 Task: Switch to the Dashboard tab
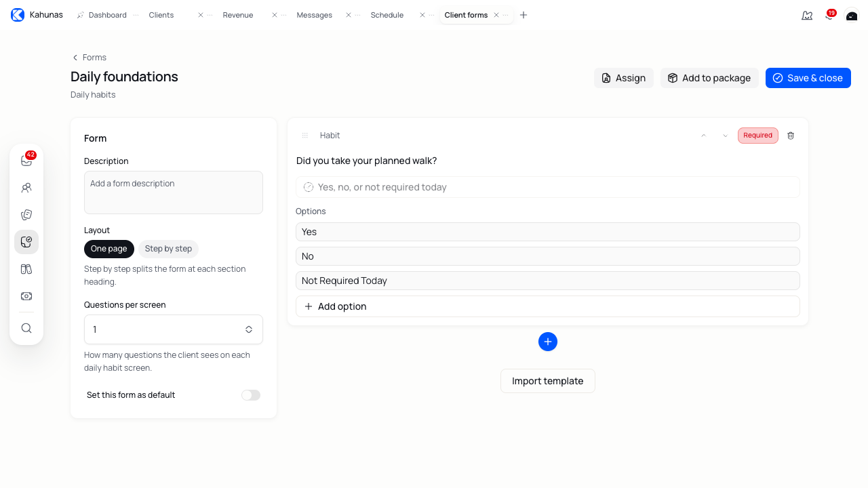point(107,15)
